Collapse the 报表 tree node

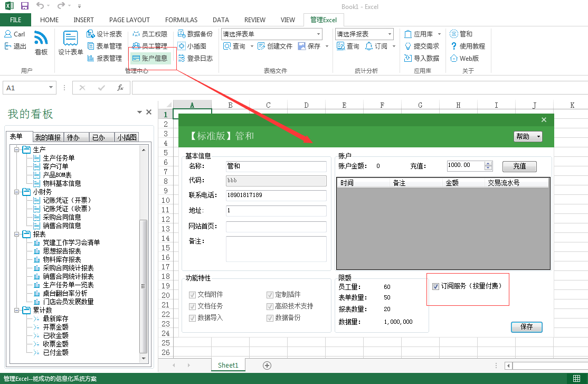pyautogui.click(x=16, y=234)
